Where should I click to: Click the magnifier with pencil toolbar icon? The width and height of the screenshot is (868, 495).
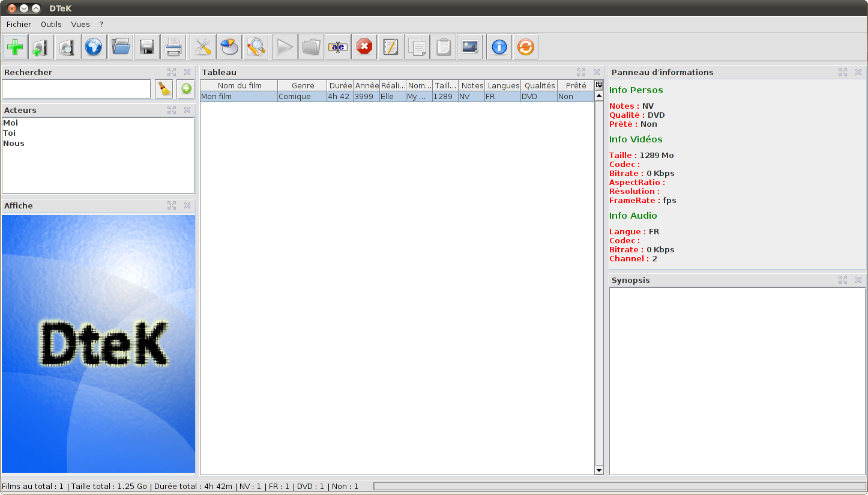click(x=256, y=47)
